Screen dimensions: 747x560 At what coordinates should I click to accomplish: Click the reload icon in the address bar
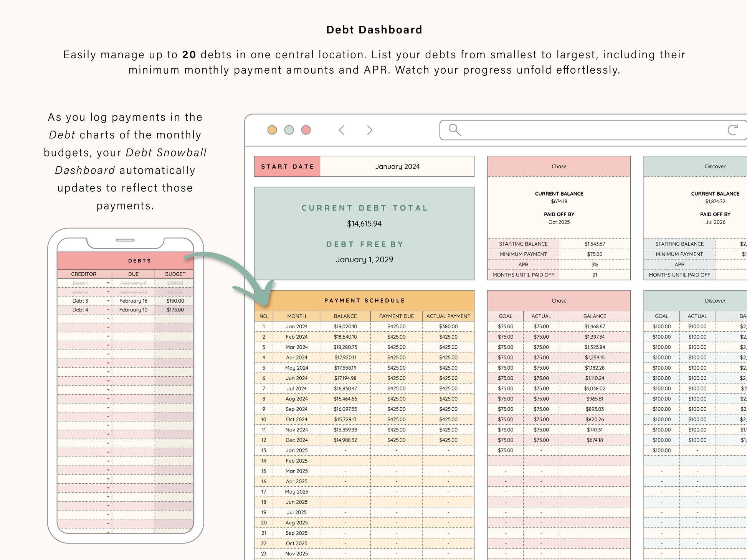click(733, 130)
